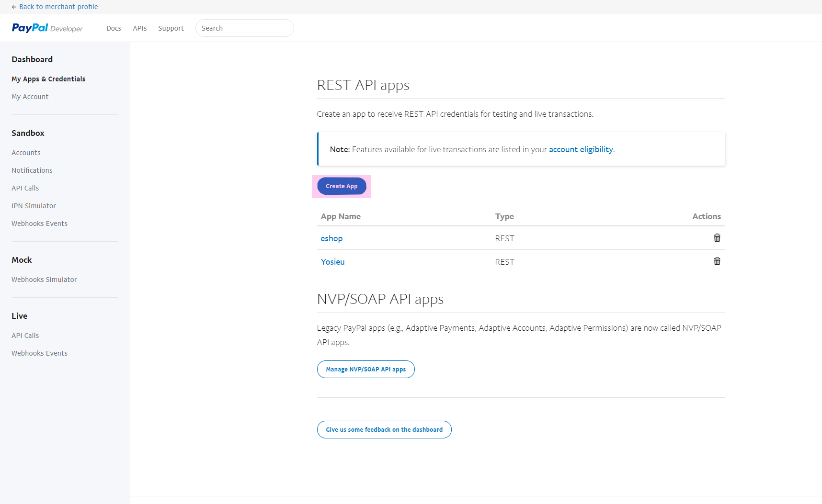Click the NVP/SOAP API apps heading

(x=380, y=299)
